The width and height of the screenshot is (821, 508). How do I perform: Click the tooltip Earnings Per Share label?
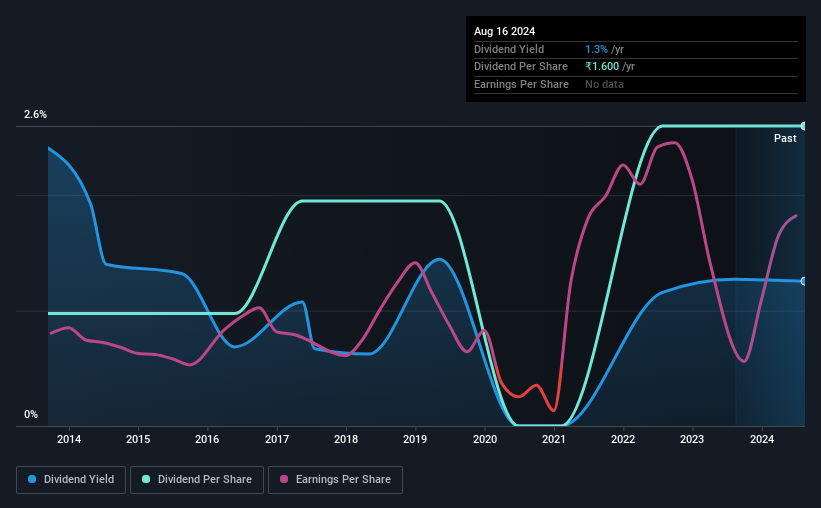(x=521, y=84)
